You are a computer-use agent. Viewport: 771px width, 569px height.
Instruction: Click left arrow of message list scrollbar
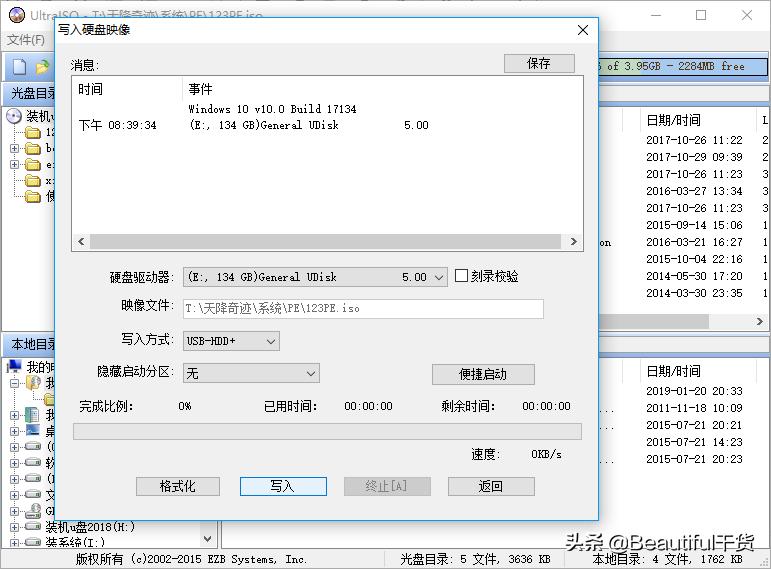(x=81, y=241)
